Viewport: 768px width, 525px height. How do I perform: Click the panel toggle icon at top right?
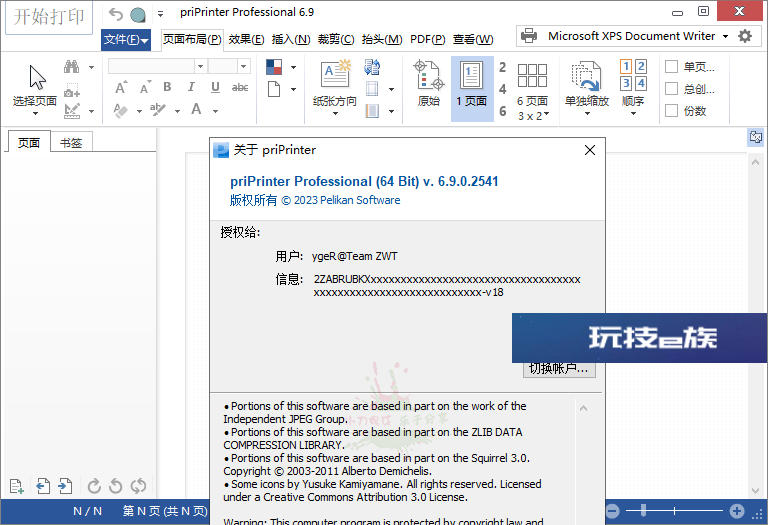click(x=755, y=137)
